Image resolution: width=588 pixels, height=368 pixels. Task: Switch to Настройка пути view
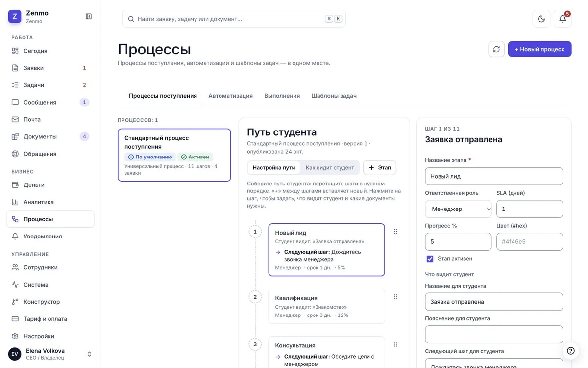point(274,168)
